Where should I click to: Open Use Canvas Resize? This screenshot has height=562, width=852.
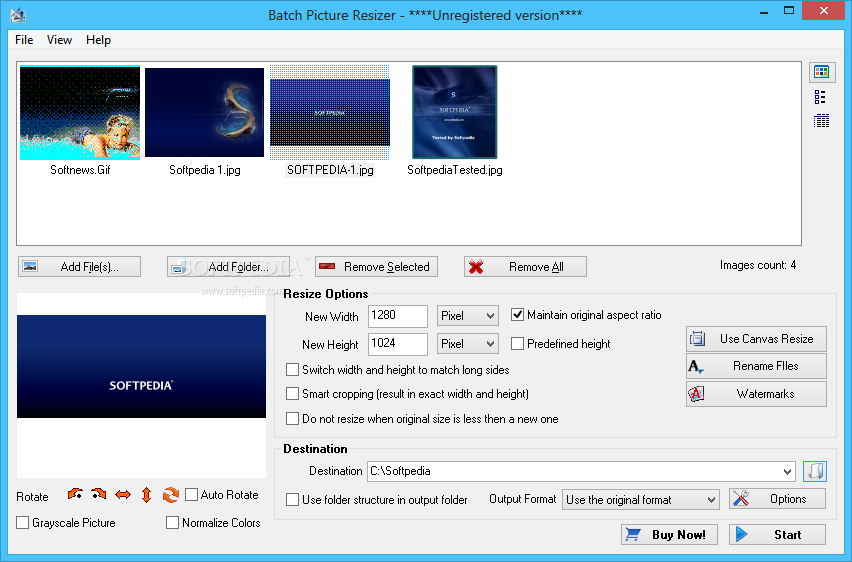756,339
